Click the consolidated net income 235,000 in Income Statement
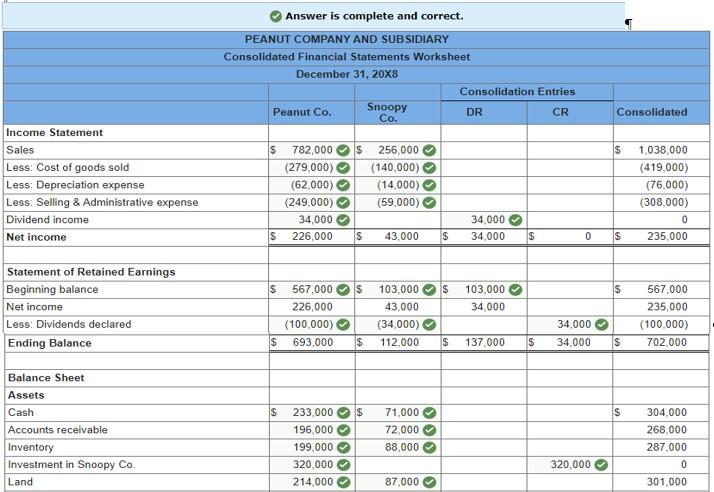This screenshot has height=492, width=714. [667, 236]
